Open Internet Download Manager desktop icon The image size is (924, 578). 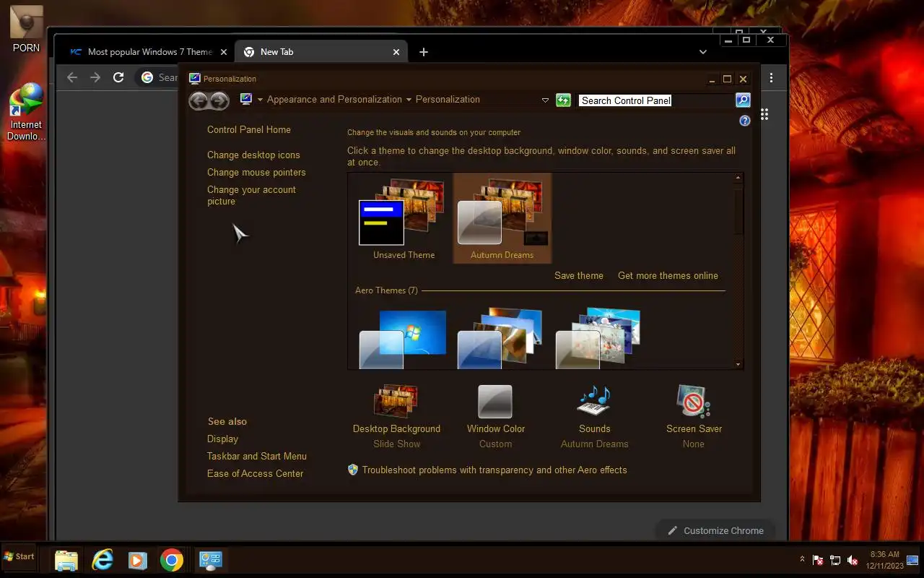pos(27,112)
